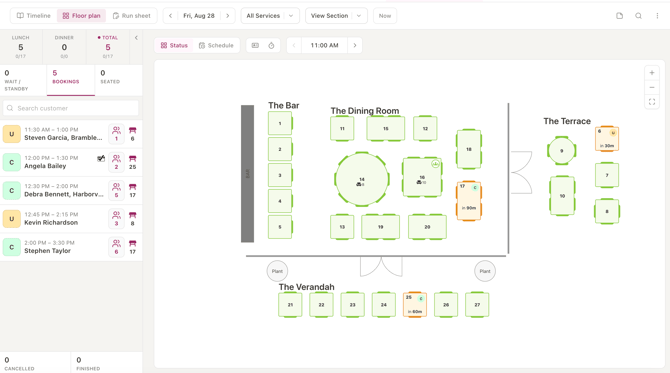
Task: Select table 15 in Dining Room
Action: point(385,128)
